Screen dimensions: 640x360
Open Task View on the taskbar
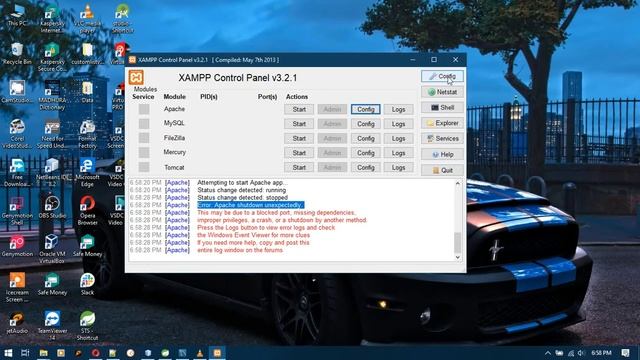click(x=25, y=353)
